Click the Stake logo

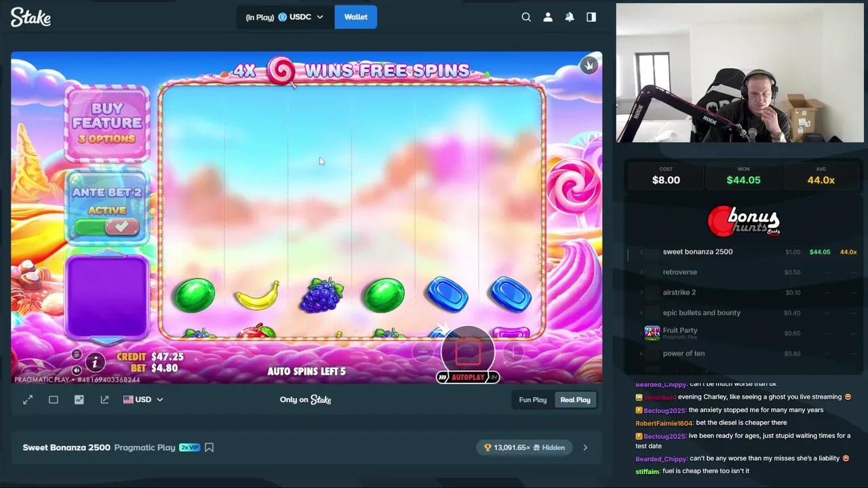31,17
